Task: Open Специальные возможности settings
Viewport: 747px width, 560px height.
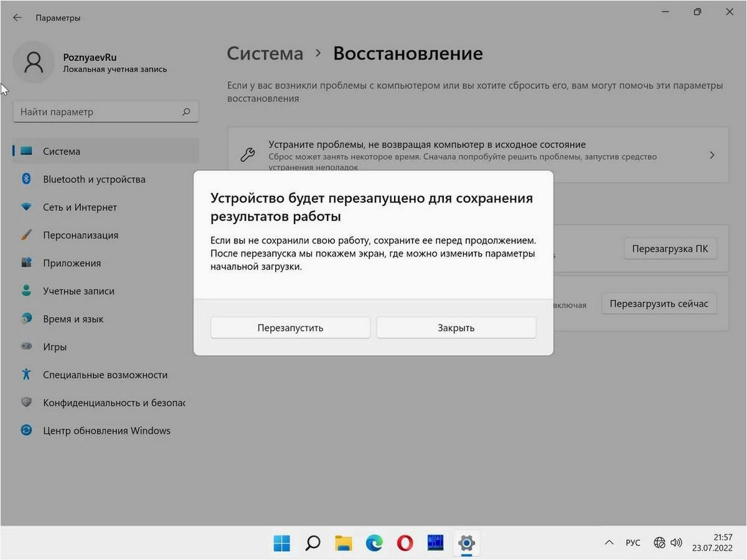Action: pyautogui.click(x=105, y=375)
